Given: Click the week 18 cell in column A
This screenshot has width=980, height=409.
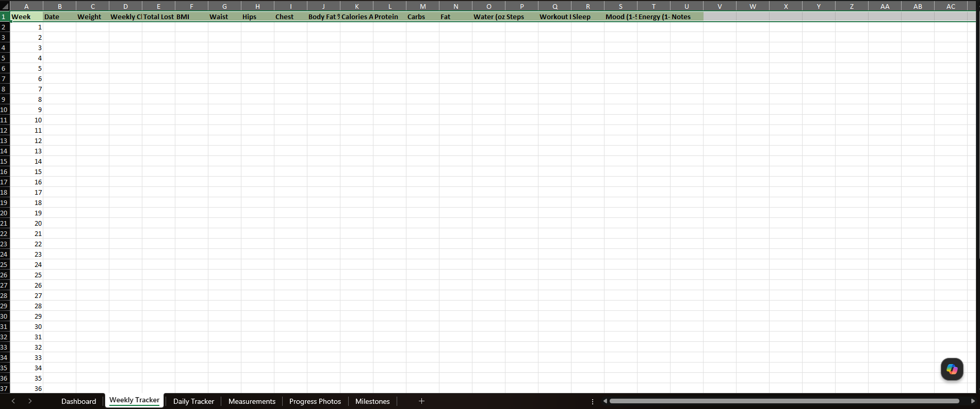Looking at the screenshot, I should point(26,202).
